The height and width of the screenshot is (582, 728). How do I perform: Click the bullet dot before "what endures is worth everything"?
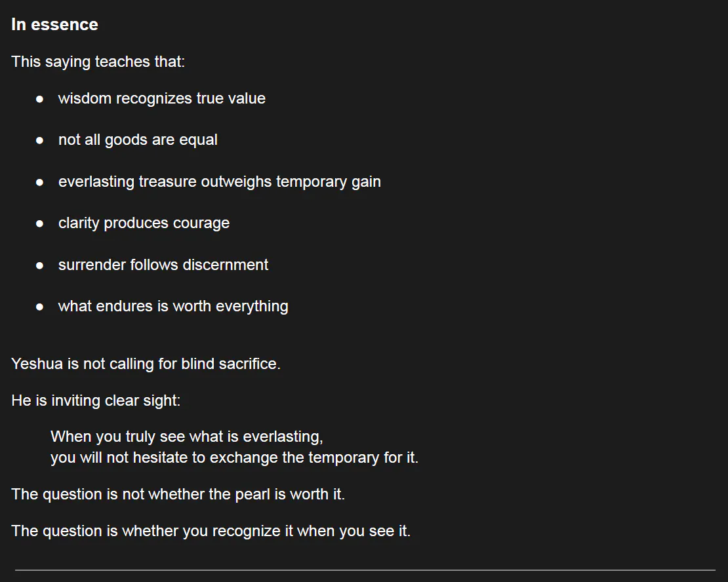(x=40, y=307)
